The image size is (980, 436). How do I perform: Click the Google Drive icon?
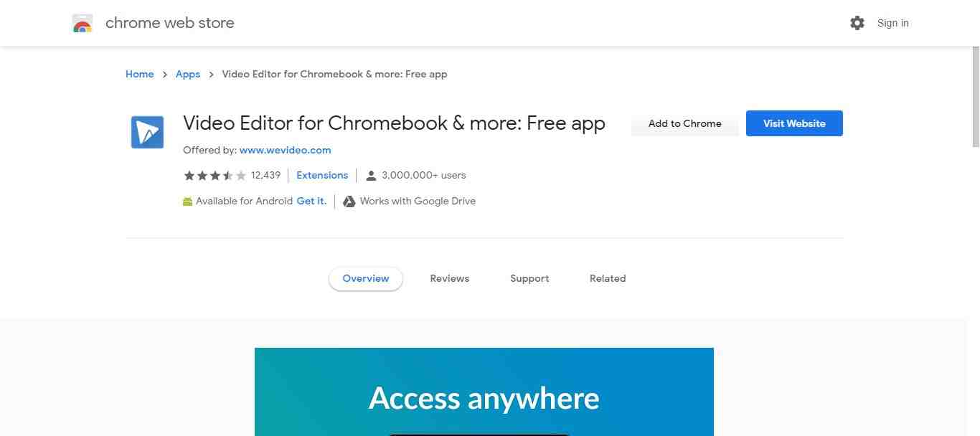349,201
